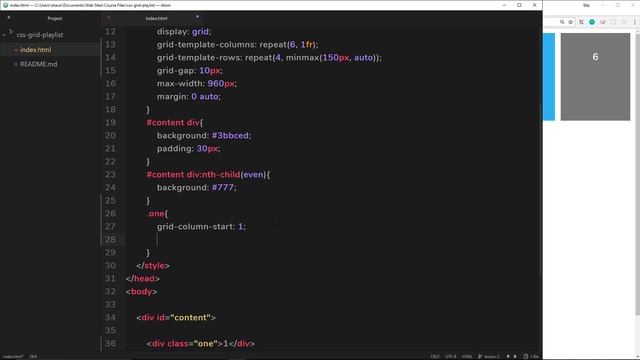Image resolution: width=640 pixels, height=360 pixels.
Task: Click the closing '</head>' tag
Action: coord(143,278)
